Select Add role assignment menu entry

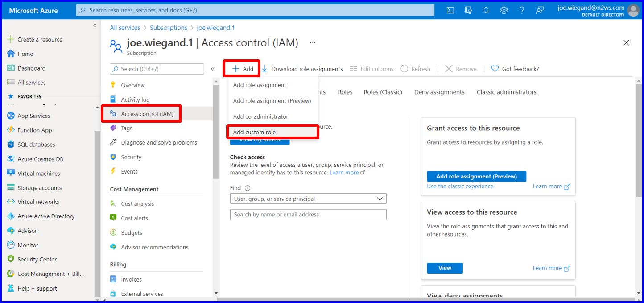point(273,85)
